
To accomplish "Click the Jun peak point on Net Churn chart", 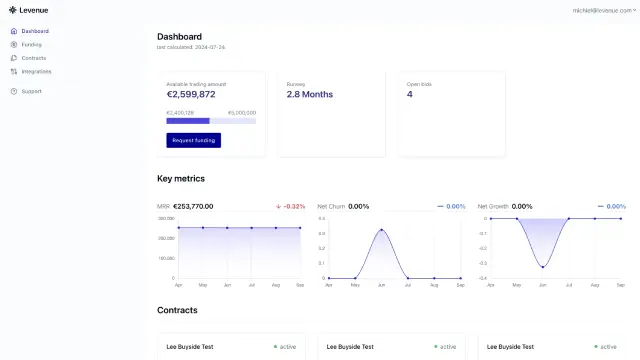I will (x=382, y=230).
